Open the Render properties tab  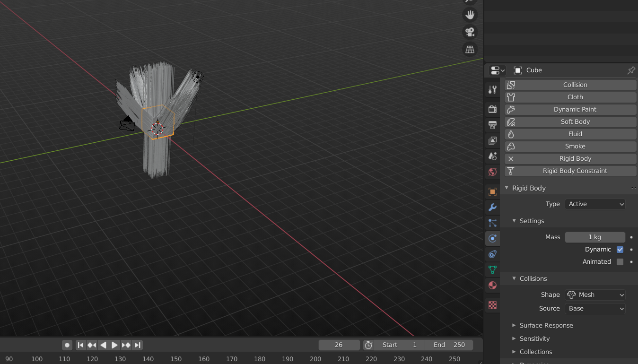(x=492, y=109)
